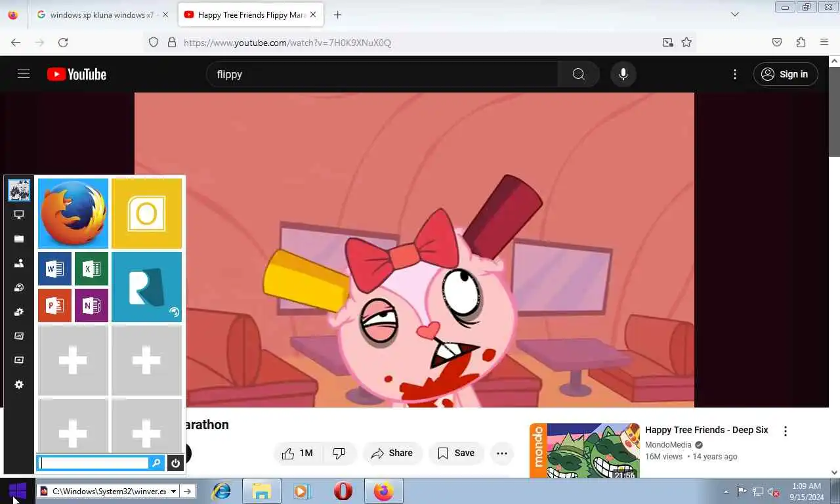Click the shield tracking protection icon
840x504 pixels.
[154, 42]
